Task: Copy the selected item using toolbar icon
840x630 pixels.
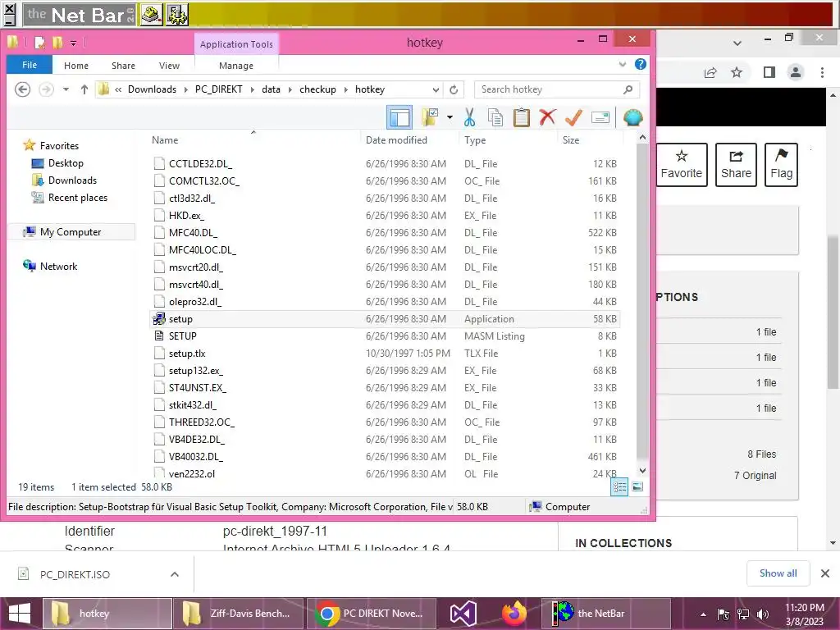Action: coord(495,117)
